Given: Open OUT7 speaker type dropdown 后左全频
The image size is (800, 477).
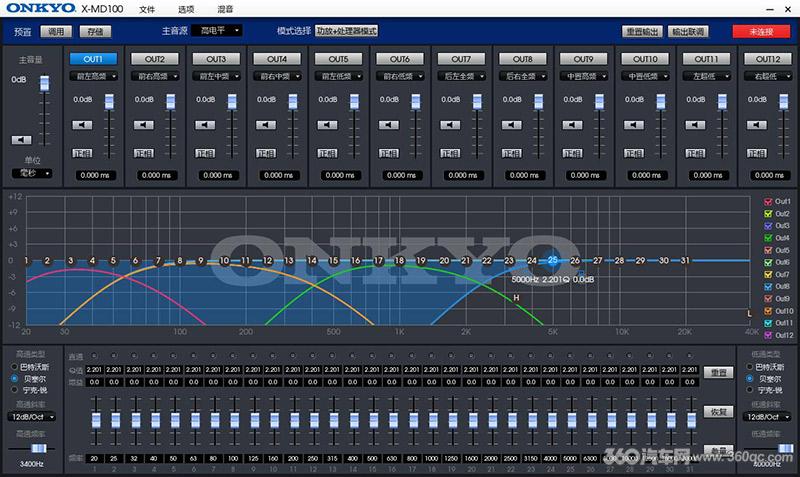Looking at the screenshot, I should click(462, 77).
